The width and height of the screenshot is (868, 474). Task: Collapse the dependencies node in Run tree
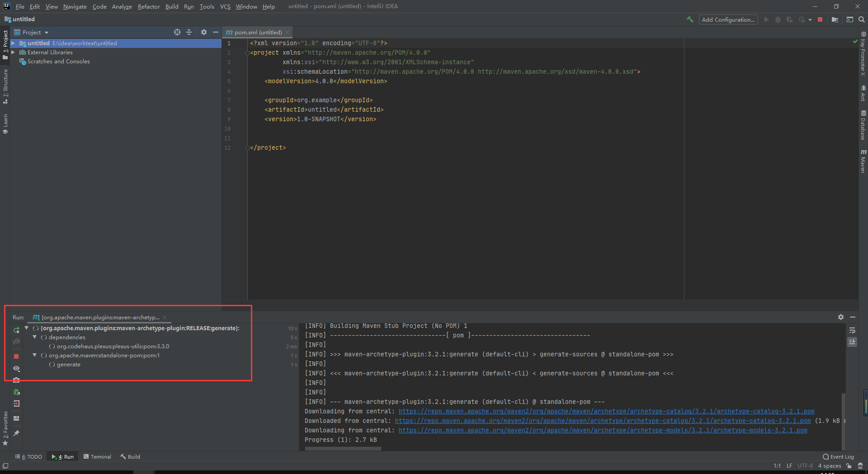click(x=34, y=337)
